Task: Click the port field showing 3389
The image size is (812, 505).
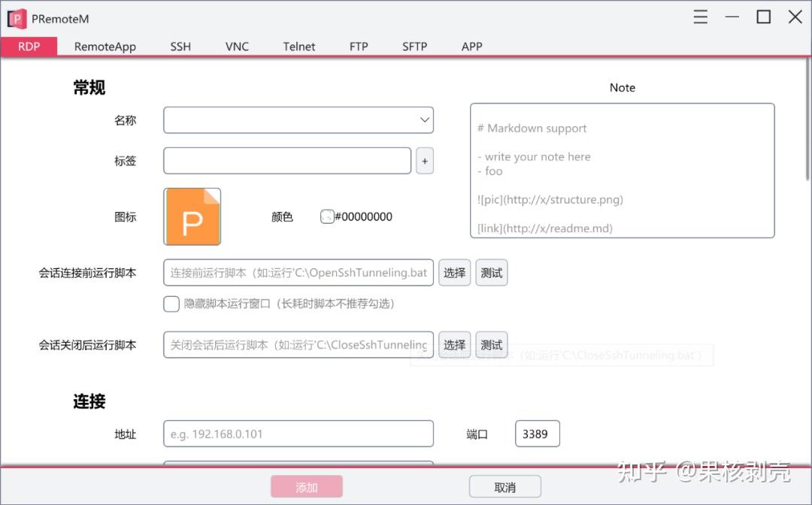Action: tap(537, 434)
